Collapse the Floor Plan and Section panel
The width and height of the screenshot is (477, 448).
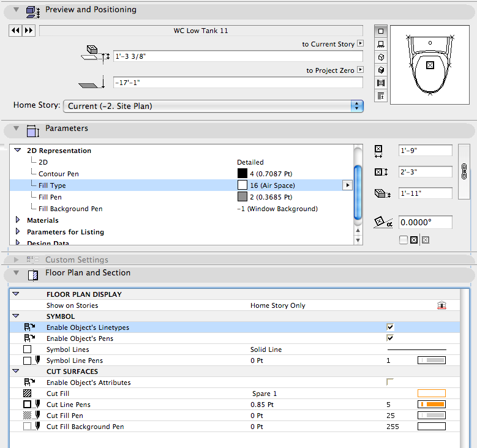click(x=16, y=272)
